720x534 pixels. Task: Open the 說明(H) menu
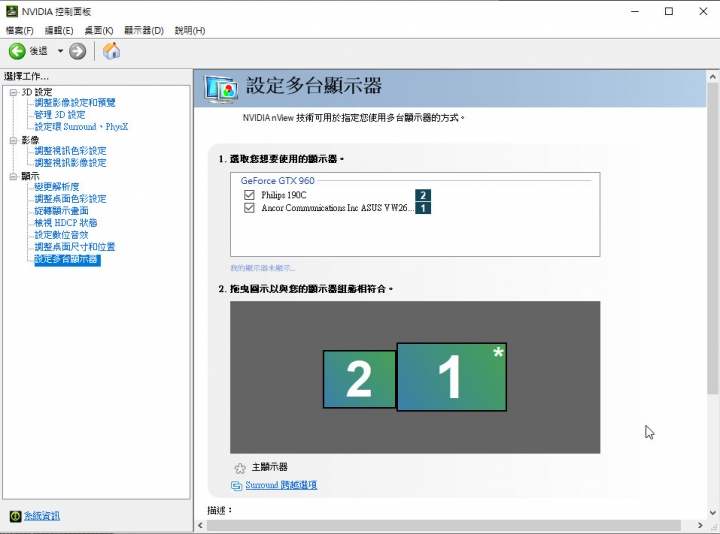[x=190, y=31]
